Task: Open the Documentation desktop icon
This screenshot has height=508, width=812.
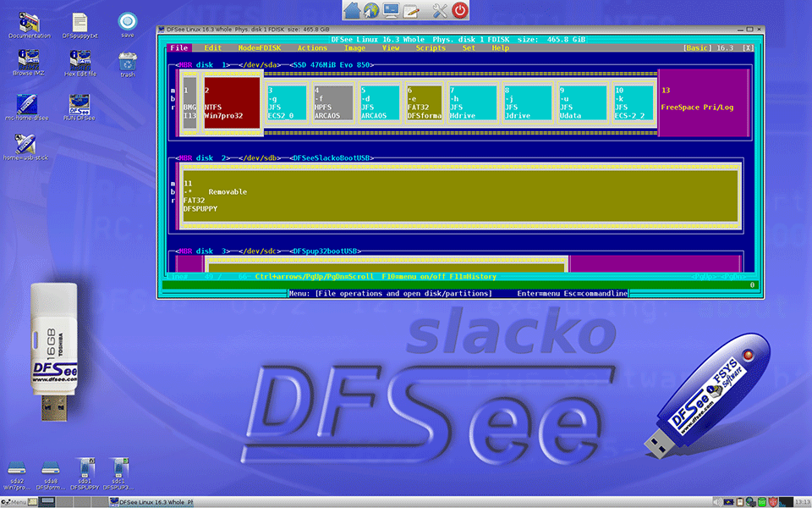Action: (29, 25)
